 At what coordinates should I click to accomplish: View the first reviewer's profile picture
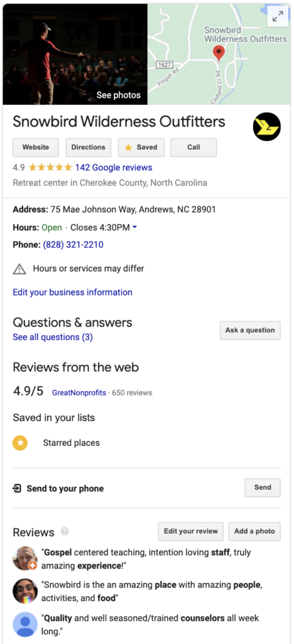(x=25, y=558)
